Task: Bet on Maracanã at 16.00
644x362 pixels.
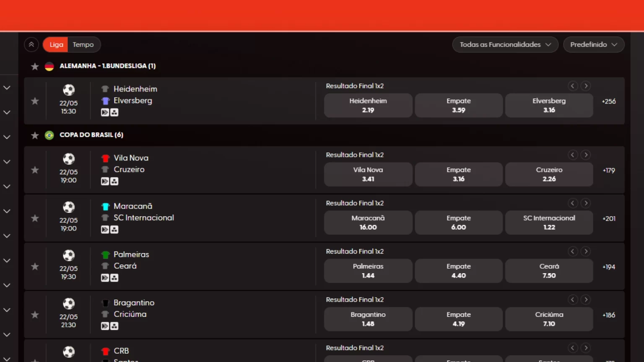Action: (368, 222)
